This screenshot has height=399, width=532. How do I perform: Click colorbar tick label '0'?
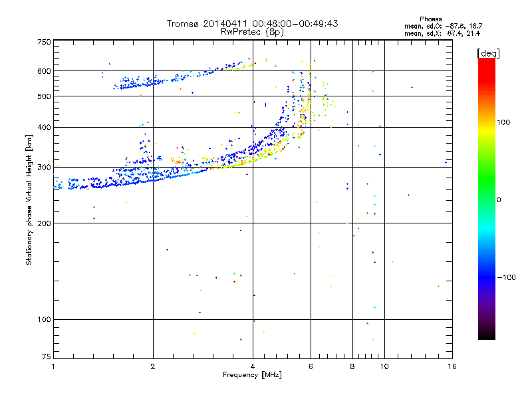click(498, 200)
